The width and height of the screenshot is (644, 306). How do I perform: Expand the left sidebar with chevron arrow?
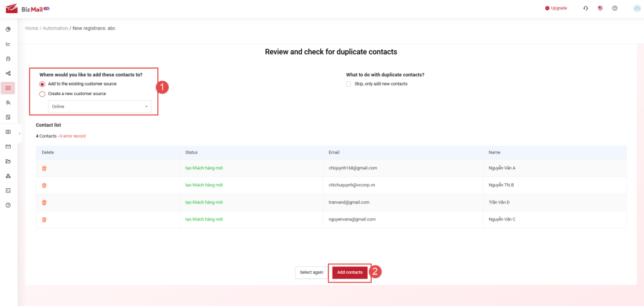19,133
